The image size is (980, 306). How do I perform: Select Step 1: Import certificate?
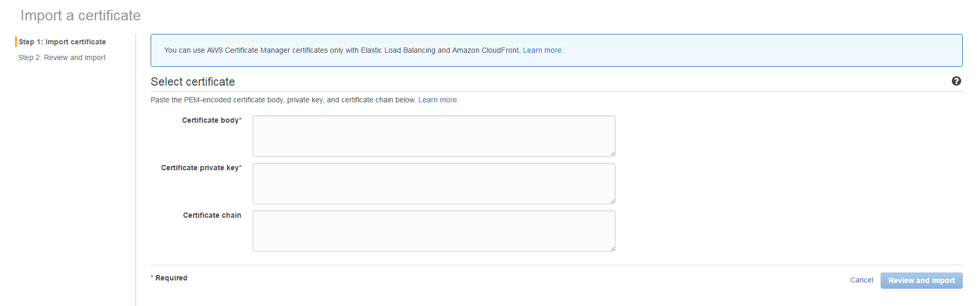coord(62,42)
